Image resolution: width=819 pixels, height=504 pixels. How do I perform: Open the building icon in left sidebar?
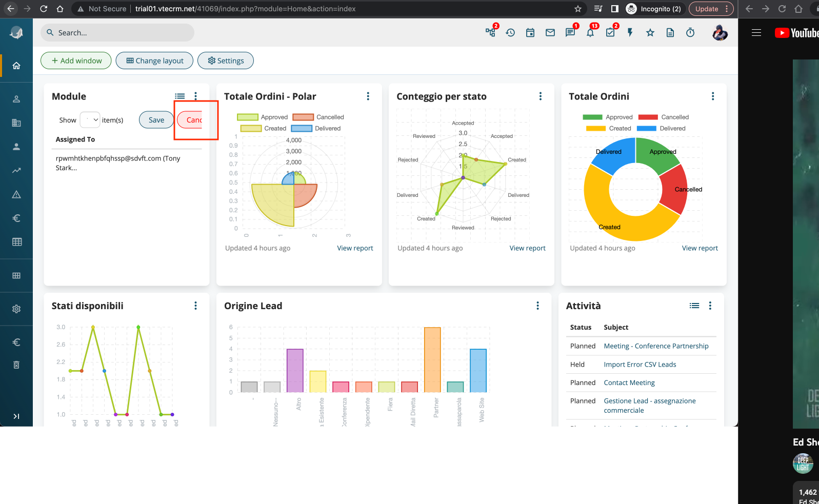16,123
